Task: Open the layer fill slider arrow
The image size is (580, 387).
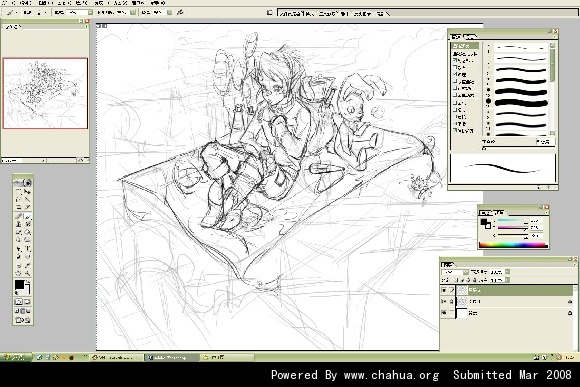Action: tap(507, 280)
